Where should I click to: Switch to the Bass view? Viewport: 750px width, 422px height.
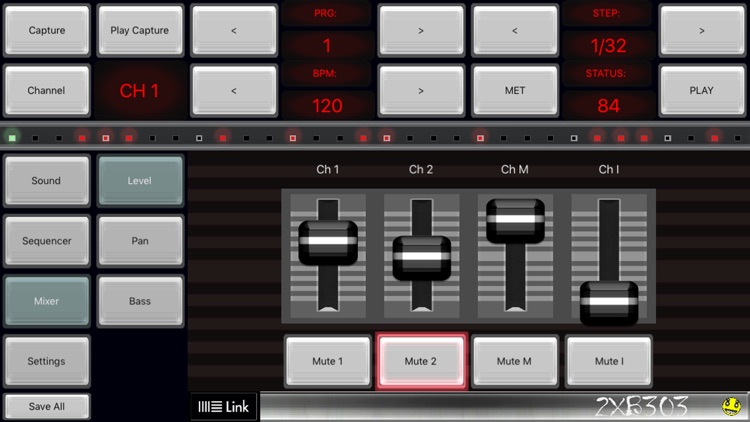click(x=140, y=301)
